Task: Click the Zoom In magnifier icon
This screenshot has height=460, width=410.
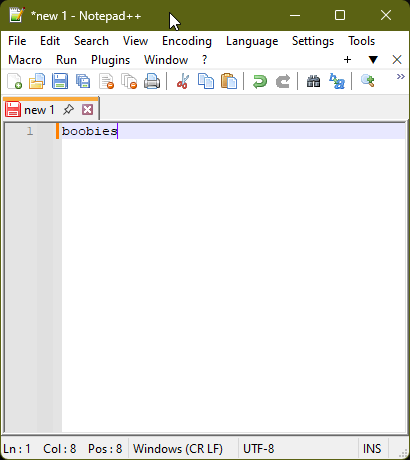Action: [x=367, y=81]
